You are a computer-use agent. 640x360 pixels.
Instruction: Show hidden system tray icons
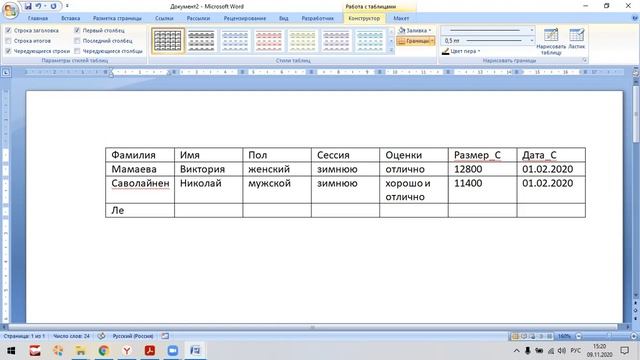(516, 351)
